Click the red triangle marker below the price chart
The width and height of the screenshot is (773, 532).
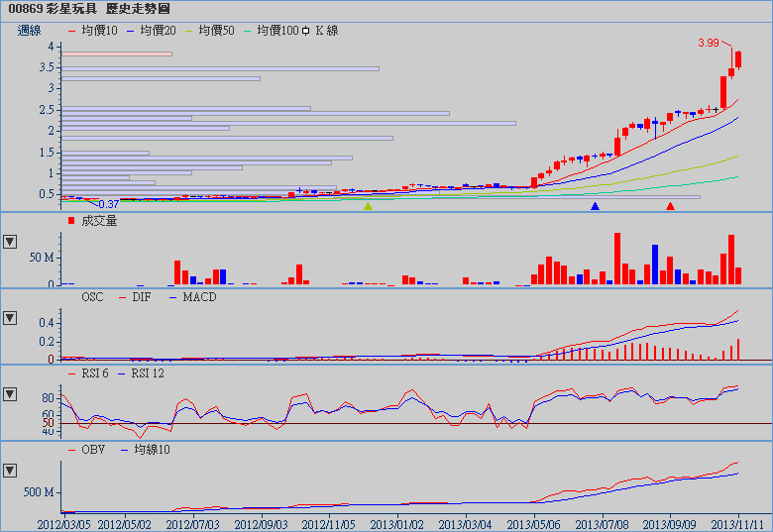pyautogui.click(x=670, y=206)
